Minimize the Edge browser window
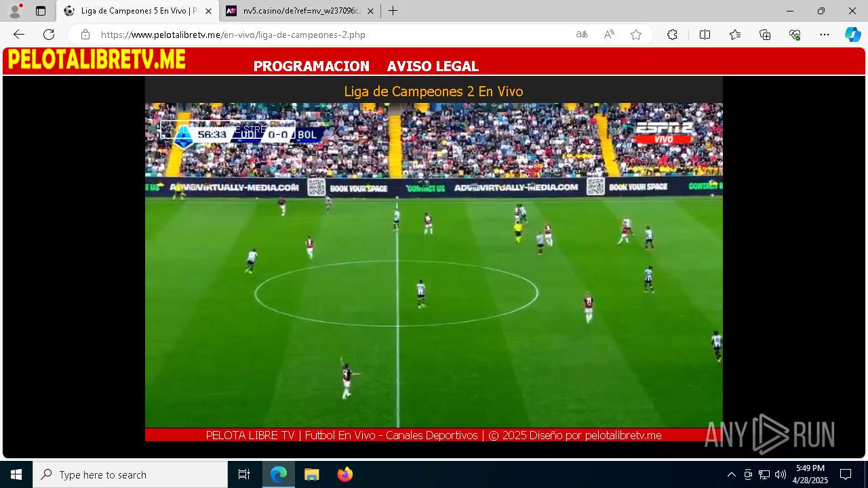The height and width of the screenshot is (488, 868). [x=790, y=11]
